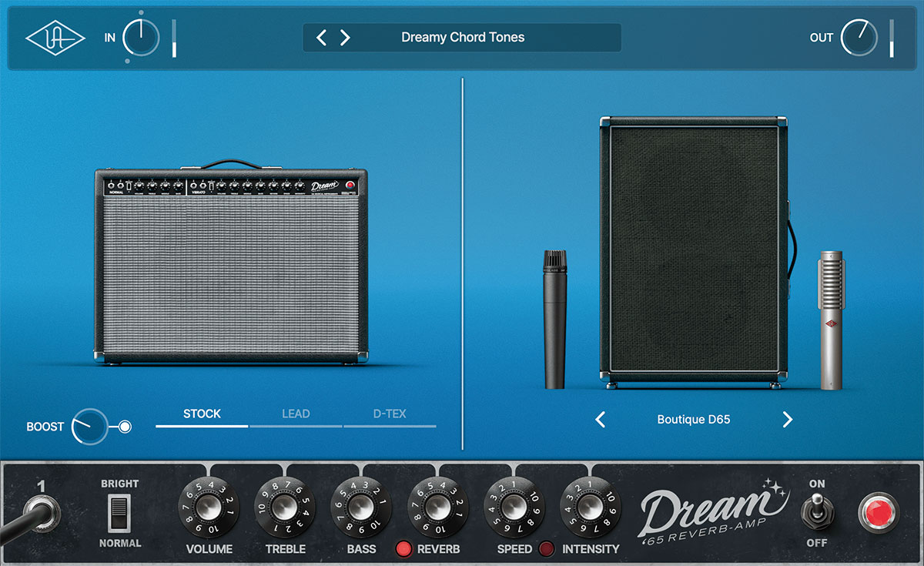Click the Boutique D65 cabinet name
The width and height of the screenshot is (924, 566).
tap(694, 420)
